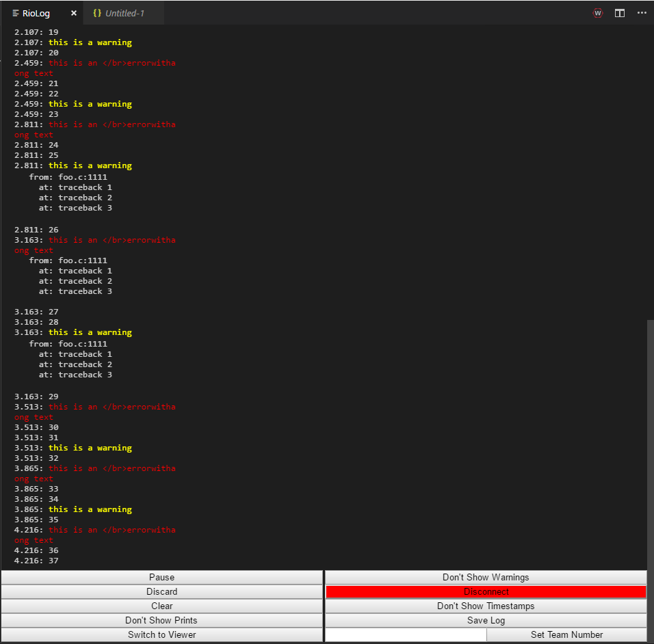654x644 pixels.
Task: Collapse warning at 3.163 with traceback
Action: pos(90,332)
